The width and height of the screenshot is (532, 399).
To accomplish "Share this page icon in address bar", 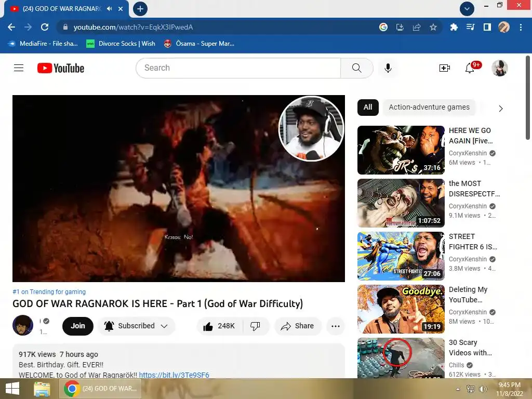I will point(416,27).
